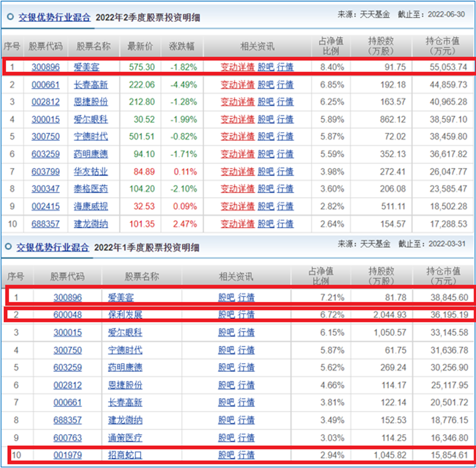
Task: Select date text 2022-06-30
Action: point(446,14)
